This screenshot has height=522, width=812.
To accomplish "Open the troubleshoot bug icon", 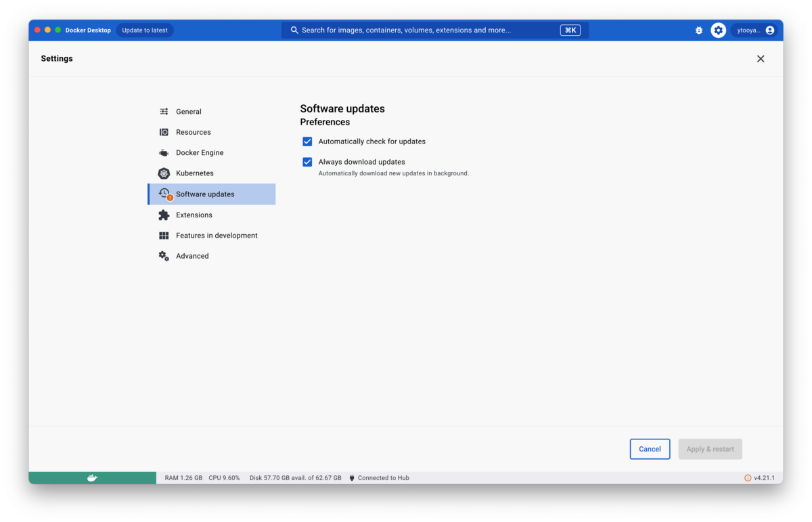I will point(699,30).
